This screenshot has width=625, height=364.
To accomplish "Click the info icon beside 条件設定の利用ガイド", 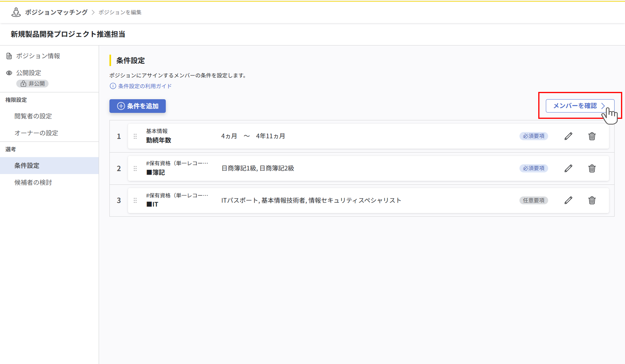I will (113, 86).
